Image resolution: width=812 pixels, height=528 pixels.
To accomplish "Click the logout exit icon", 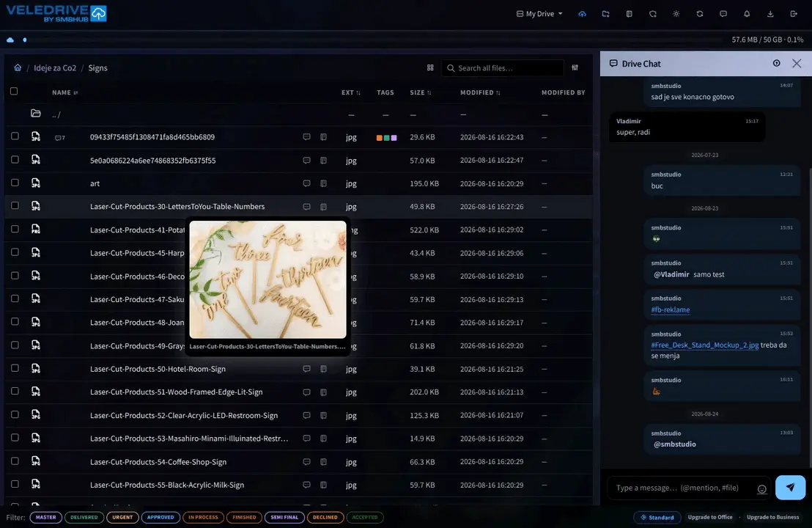I will [794, 14].
